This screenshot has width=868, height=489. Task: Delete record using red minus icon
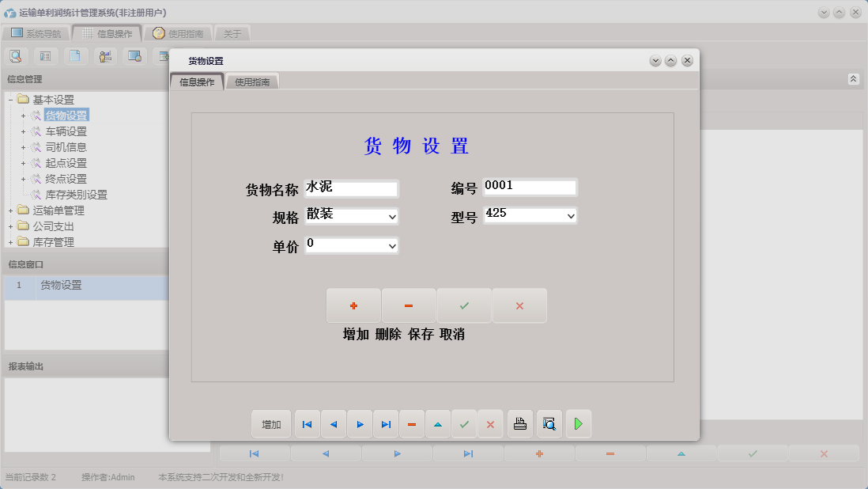(x=412, y=423)
